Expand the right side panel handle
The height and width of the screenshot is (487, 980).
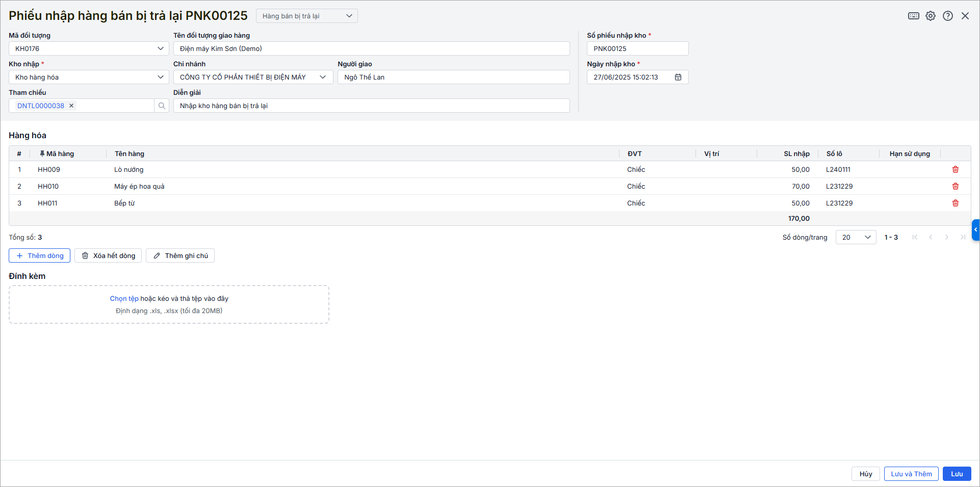click(975, 229)
